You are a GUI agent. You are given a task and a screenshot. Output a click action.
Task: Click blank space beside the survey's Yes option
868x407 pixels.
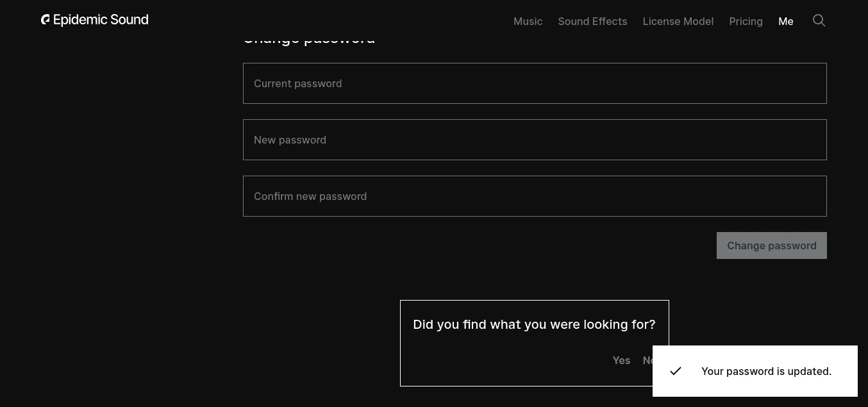pyautogui.click(x=506, y=360)
